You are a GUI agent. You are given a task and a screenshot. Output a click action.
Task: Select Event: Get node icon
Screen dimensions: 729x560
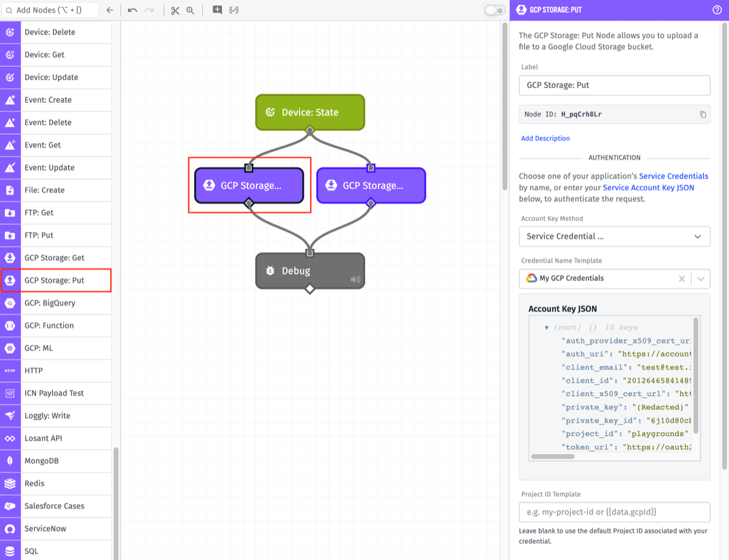pos(10,145)
